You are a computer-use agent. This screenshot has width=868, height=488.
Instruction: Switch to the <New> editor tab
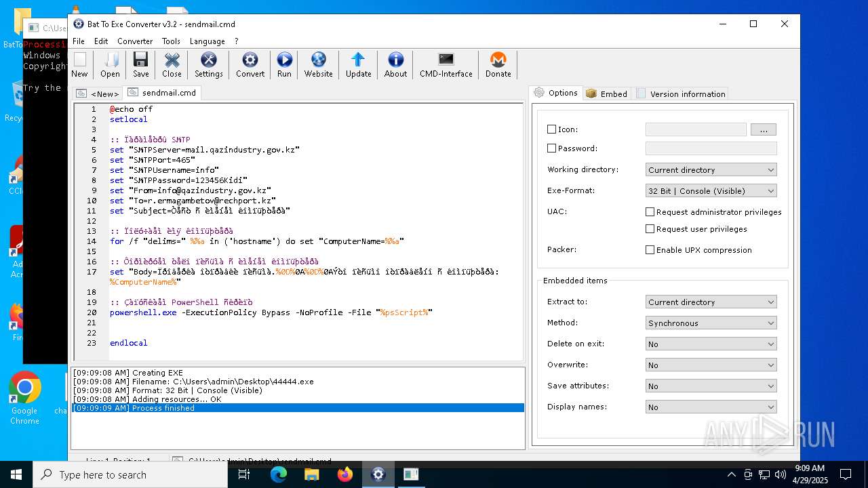[x=98, y=94]
